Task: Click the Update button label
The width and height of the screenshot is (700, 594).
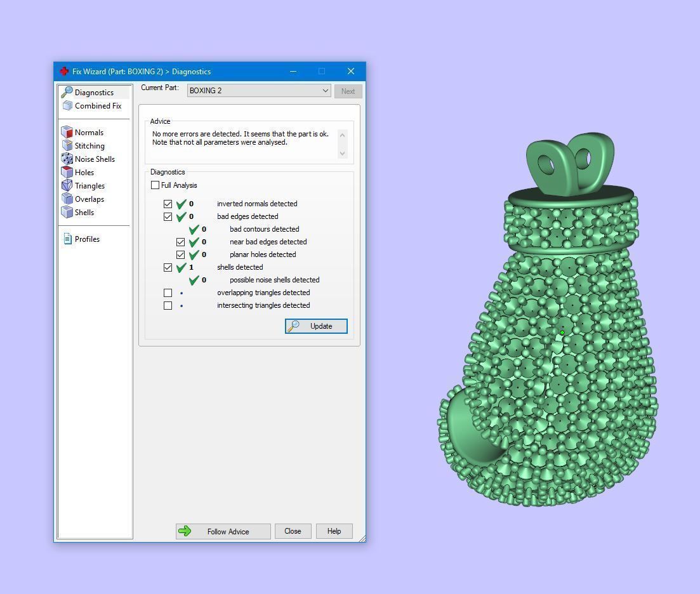Action: (321, 326)
